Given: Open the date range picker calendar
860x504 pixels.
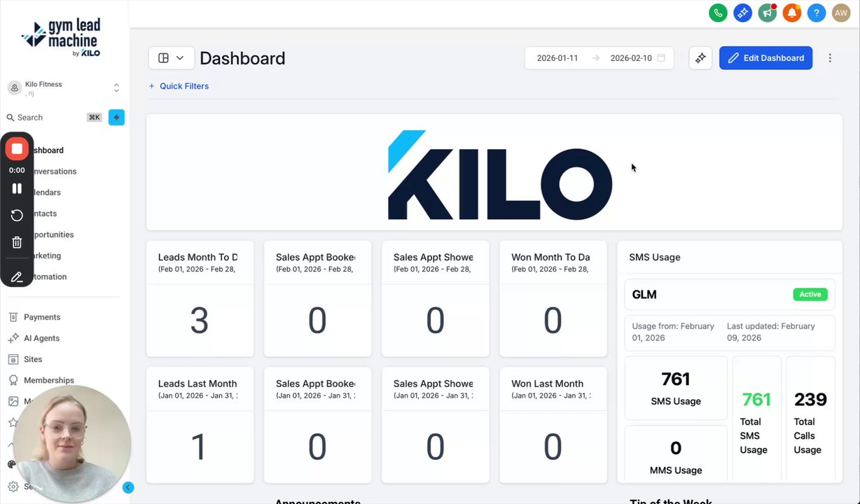Looking at the screenshot, I should tap(660, 58).
